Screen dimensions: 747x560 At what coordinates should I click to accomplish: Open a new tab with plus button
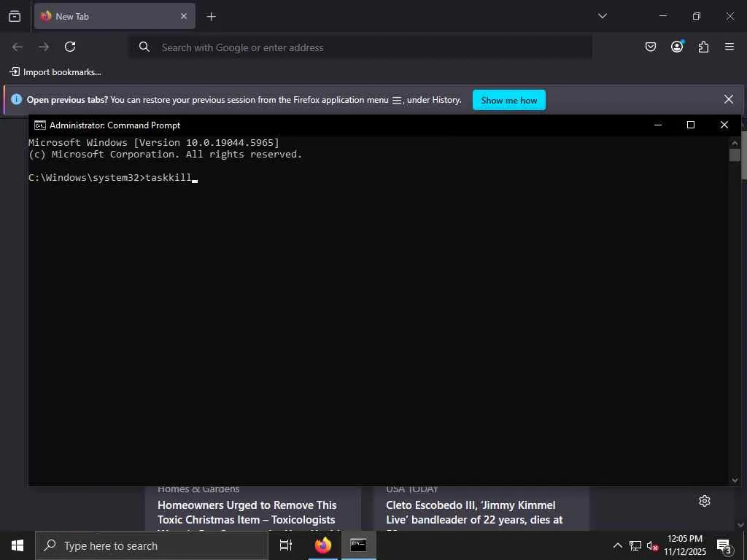tap(211, 17)
